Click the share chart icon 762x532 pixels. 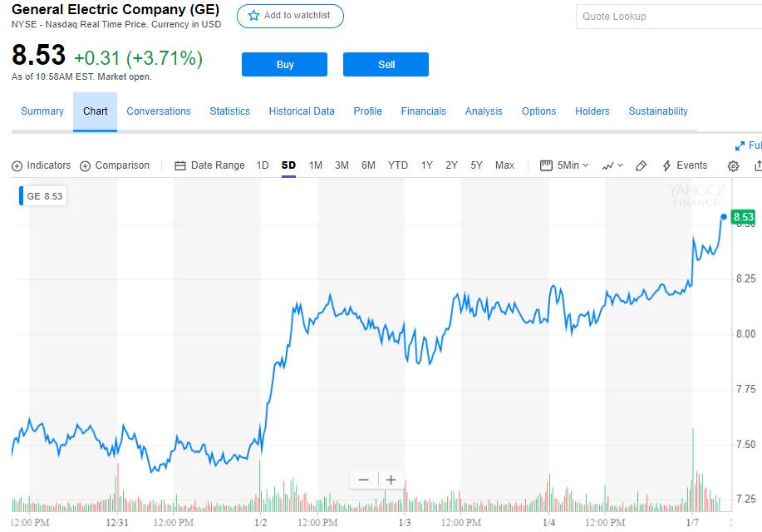click(757, 166)
